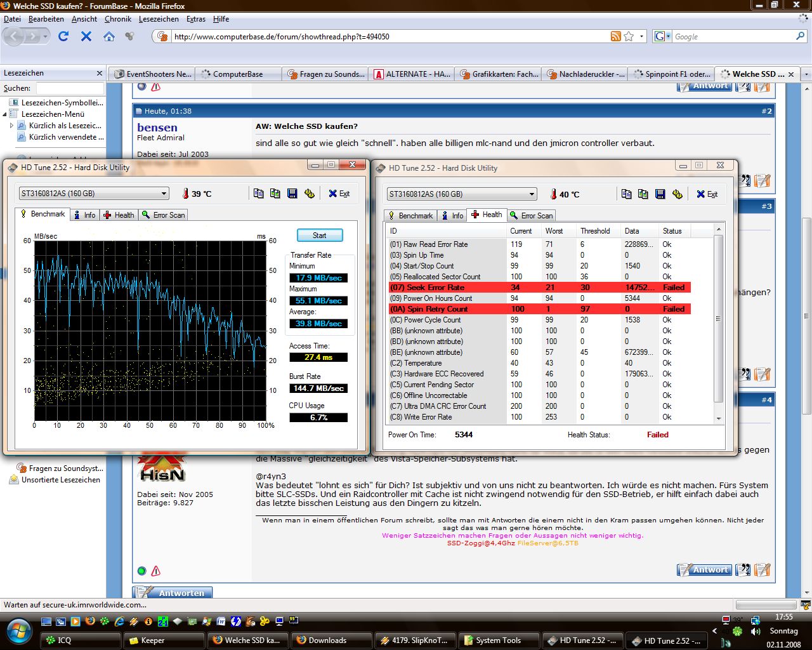Viewport: 812px width, 650px height.
Task: Open options icon in right HD Tune
Action: [677, 194]
